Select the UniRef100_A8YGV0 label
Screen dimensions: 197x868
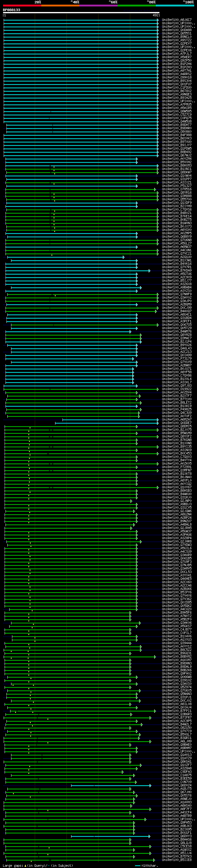pyautogui.click(x=177, y=230)
